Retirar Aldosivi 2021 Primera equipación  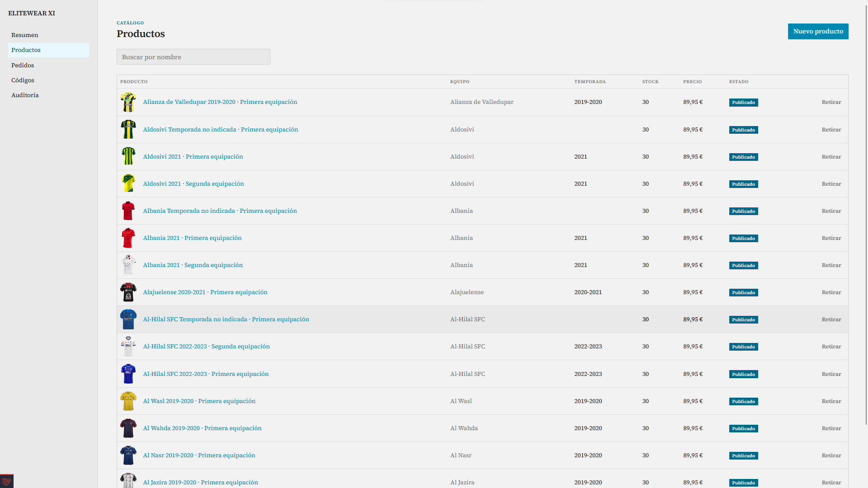click(x=831, y=157)
